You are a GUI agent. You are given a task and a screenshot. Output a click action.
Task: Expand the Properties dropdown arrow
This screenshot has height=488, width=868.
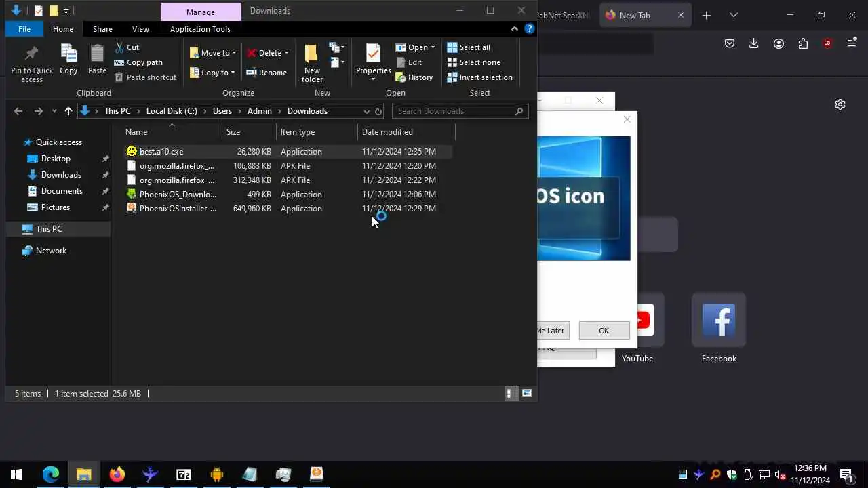click(373, 79)
